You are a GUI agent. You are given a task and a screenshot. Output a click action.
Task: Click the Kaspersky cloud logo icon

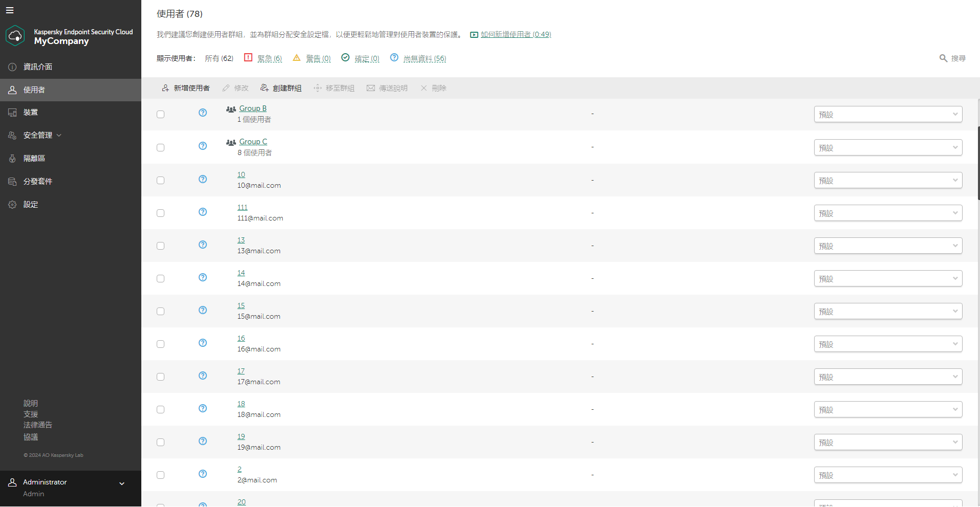(15, 36)
